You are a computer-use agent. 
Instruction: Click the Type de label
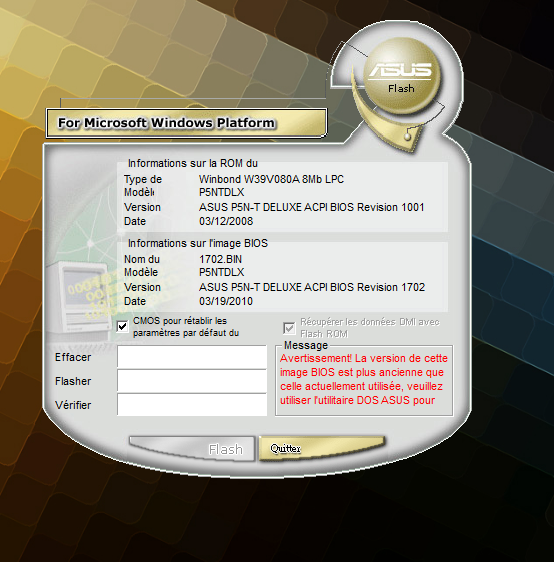pos(143,179)
